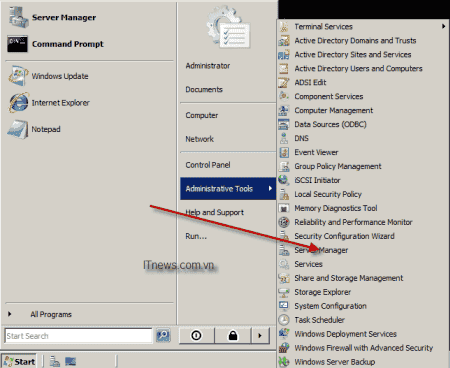Launch Internet Explorer from Start menu
The width and height of the screenshot is (450, 368).
tap(49, 103)
